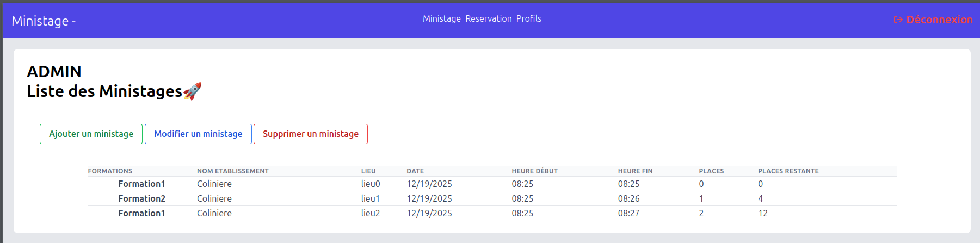This screenshot has width=980, height=243.
Task: Click the HEURE FIN column header
Action: tap(635, 171)
